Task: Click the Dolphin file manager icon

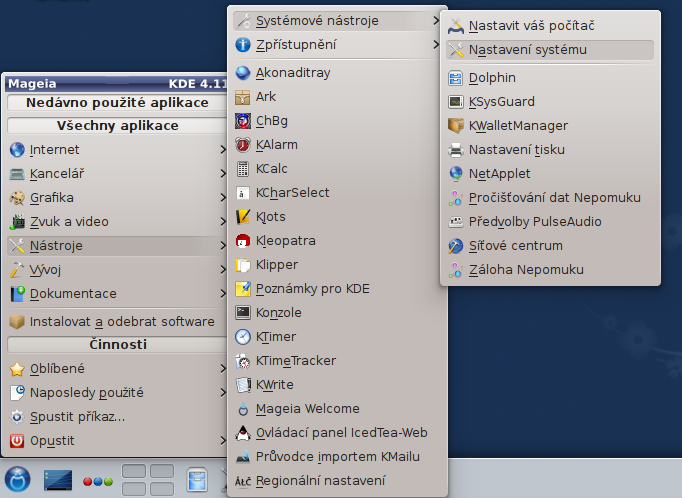Action: 455,78
